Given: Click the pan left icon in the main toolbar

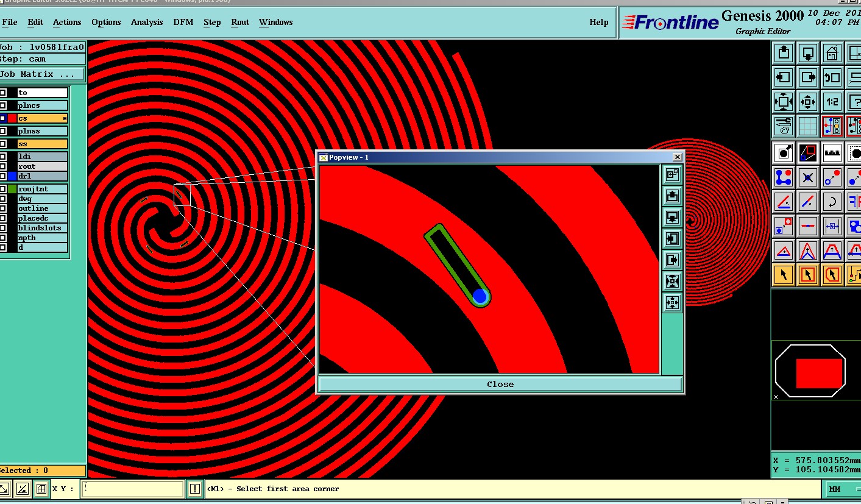Looking at the screenshot, I should pos(784,77).
